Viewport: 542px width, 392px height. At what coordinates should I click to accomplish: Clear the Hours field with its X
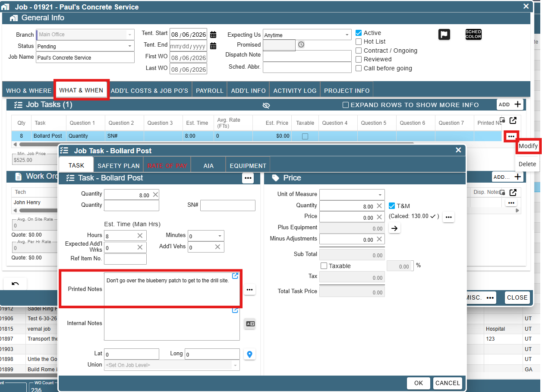click(140, 235)
